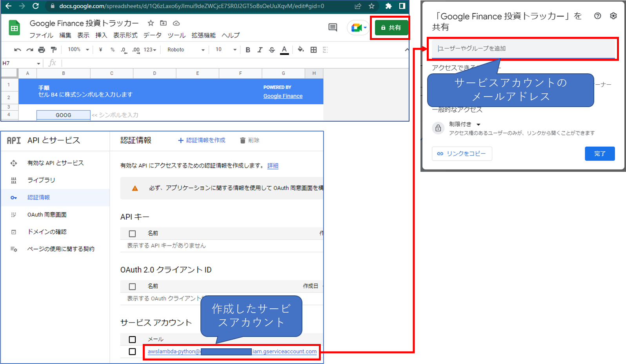The width and height of the screenshot is (626, 364).
Task: Check the awslambda-python account row checkbox
Action: pyautogui.click(x=132, y=352)
